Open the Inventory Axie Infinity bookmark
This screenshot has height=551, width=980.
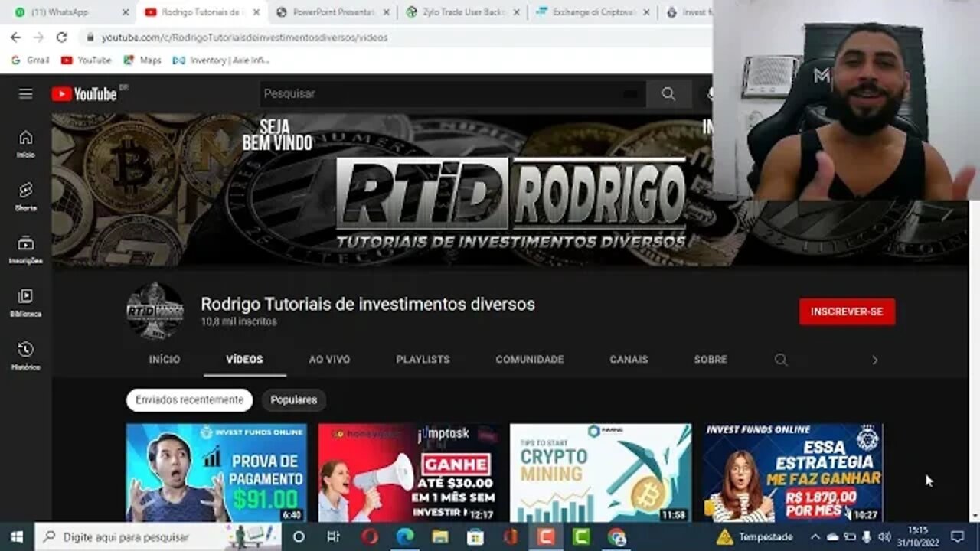221,60
